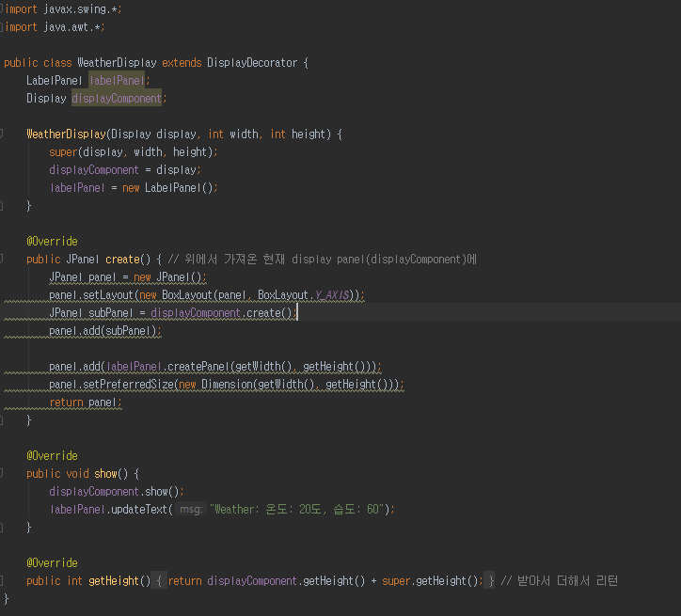Click DisplayDecorator in the extends clause
The height and width of the screenshot is (616, 681).
[252, 62]
